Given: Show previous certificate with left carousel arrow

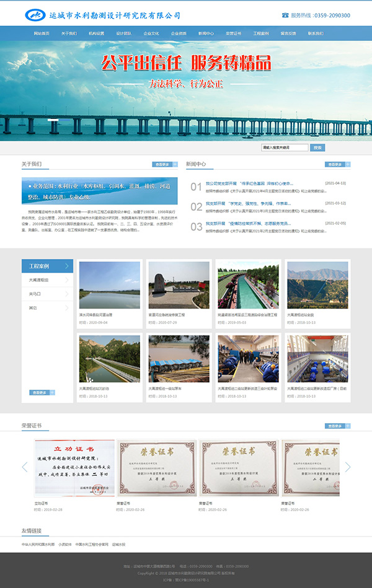Looking at the screenshot, I should [25, 467].
